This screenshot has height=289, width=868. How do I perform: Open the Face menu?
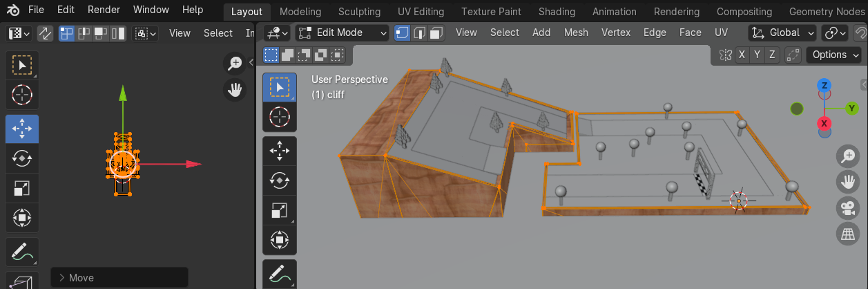(x=690, y=32)
